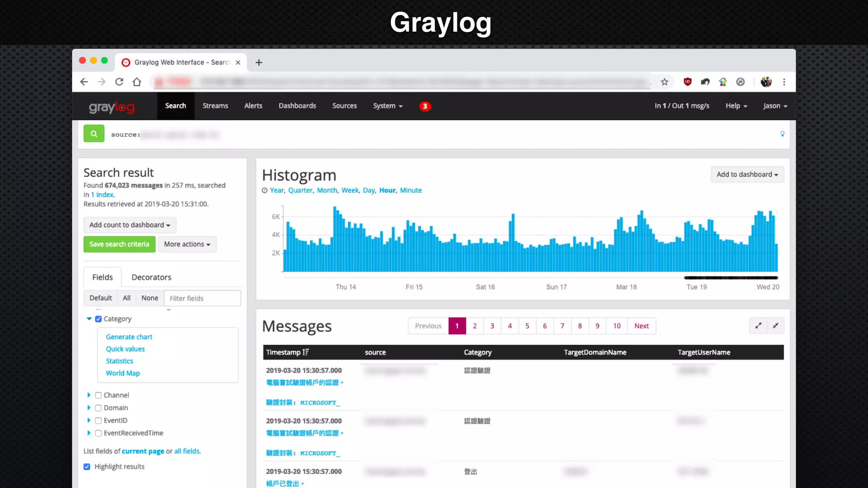This screenshot has width=868, height=488.
Task: Expand the EventID field arrow
Action: click(89, 421)
